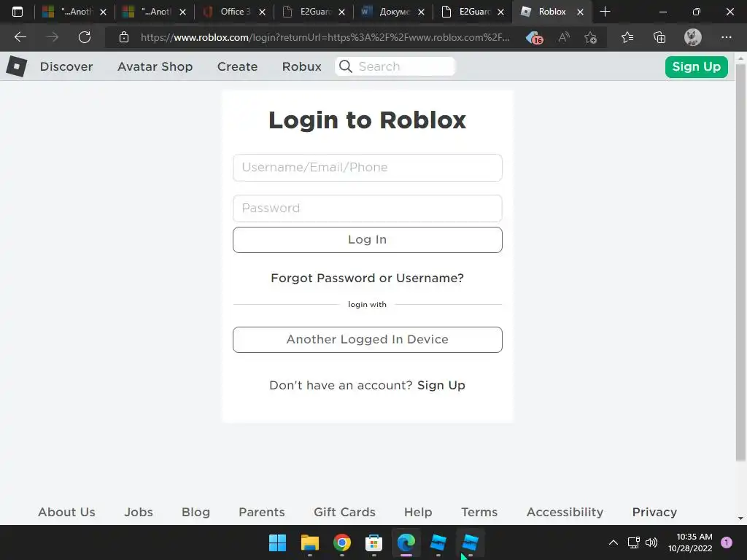Click the page vertical scrollbar thumb
This screenshot has height=560, width=747.
(x=740, y=262)
